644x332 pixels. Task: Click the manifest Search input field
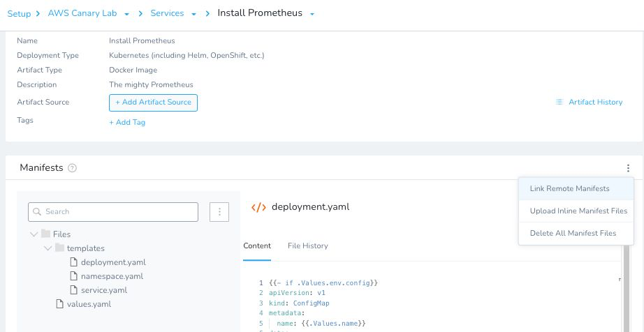113,211
